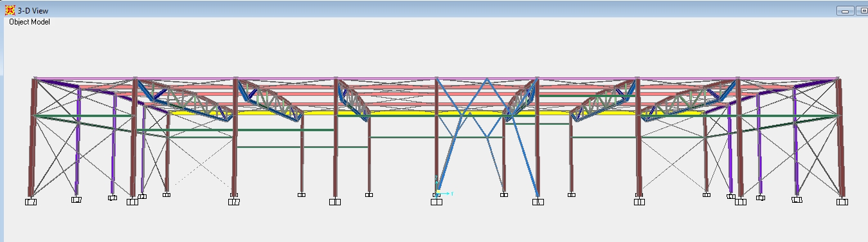Select the support at the blue brace's right foot
This screenshot has height=242, width=868.
click(538, 201)
